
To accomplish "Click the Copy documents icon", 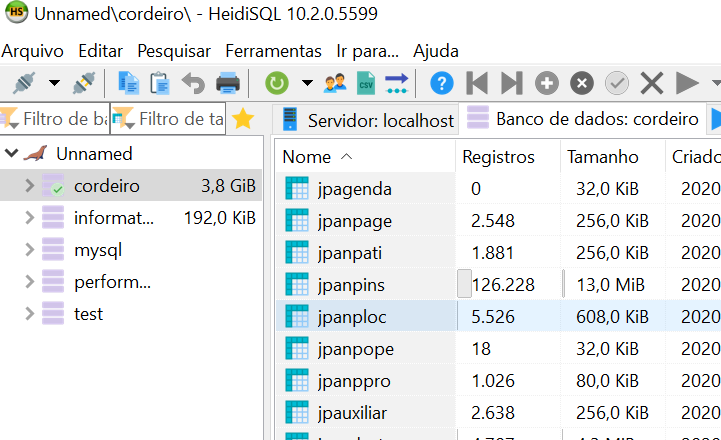I will click(x=128, y=83).
